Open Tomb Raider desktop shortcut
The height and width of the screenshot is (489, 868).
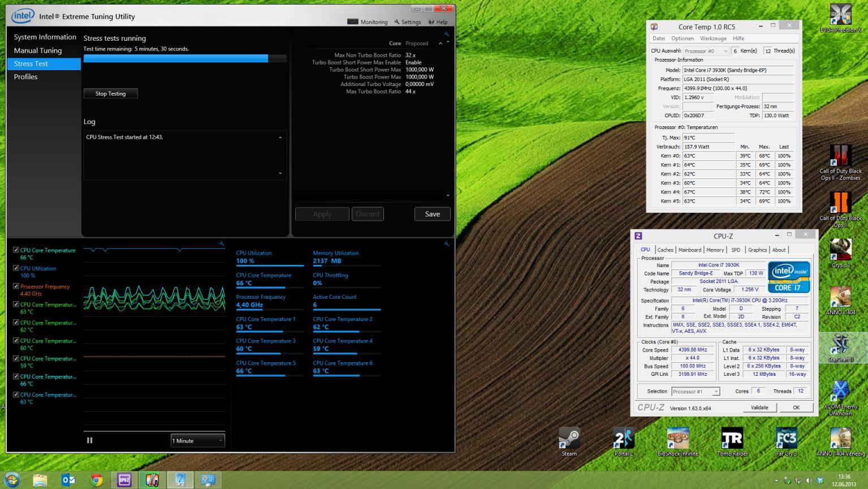coord(732,441)
